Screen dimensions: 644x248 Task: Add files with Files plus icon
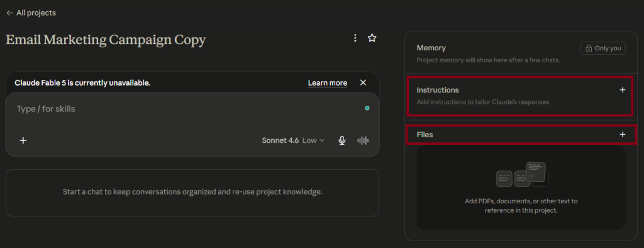tap(623, 135)
